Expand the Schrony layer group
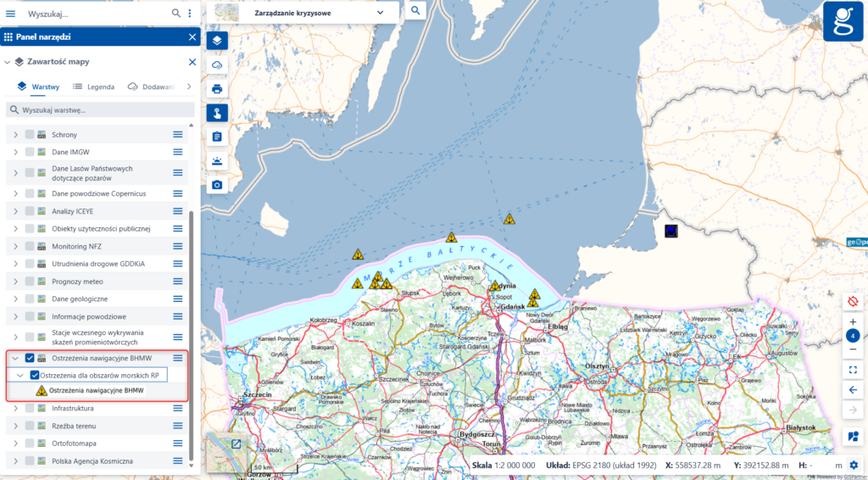Screen dimensions: 868x480 point(15,135)
